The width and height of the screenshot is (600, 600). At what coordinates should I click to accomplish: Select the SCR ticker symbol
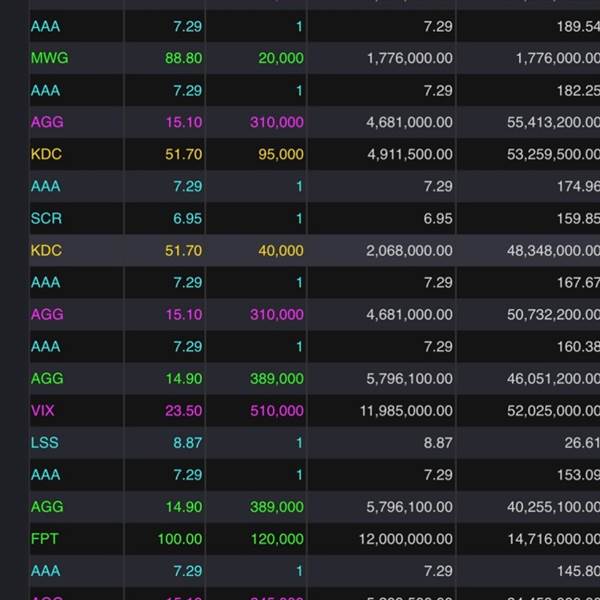click(46, 218)
